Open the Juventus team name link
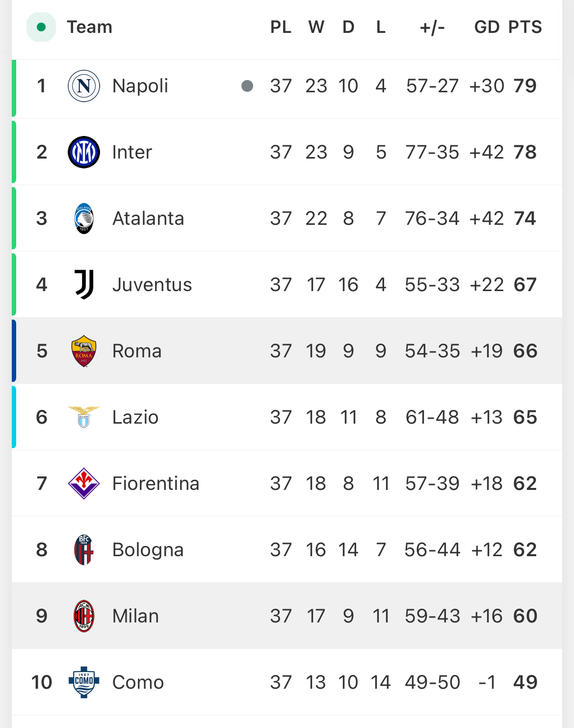Screen dimensions: 574x728 click(x=152, y=285)
